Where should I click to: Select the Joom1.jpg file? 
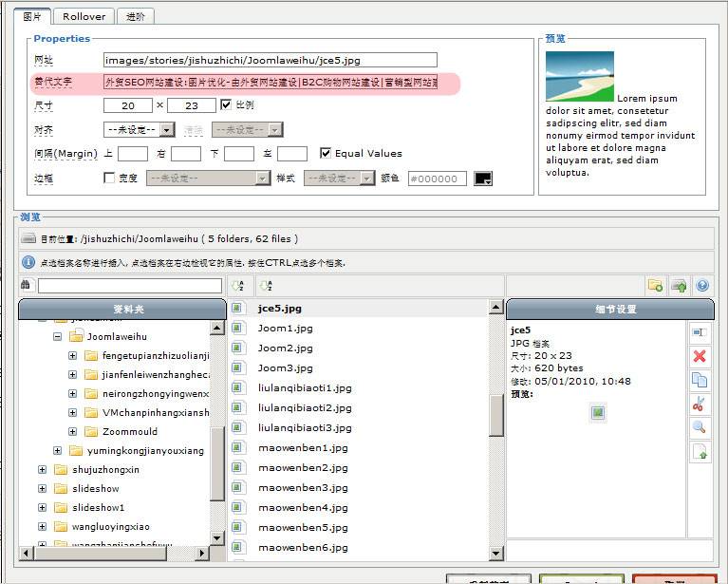pyautogui.click(x=285, y=328)
